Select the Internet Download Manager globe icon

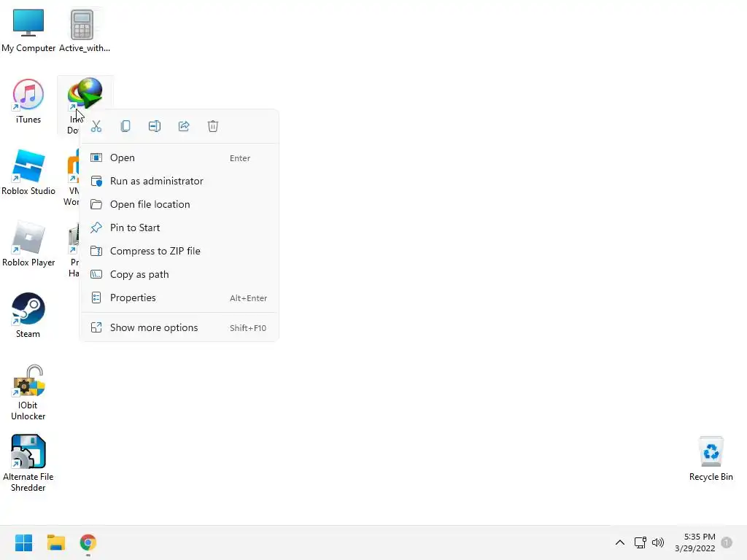85,93
